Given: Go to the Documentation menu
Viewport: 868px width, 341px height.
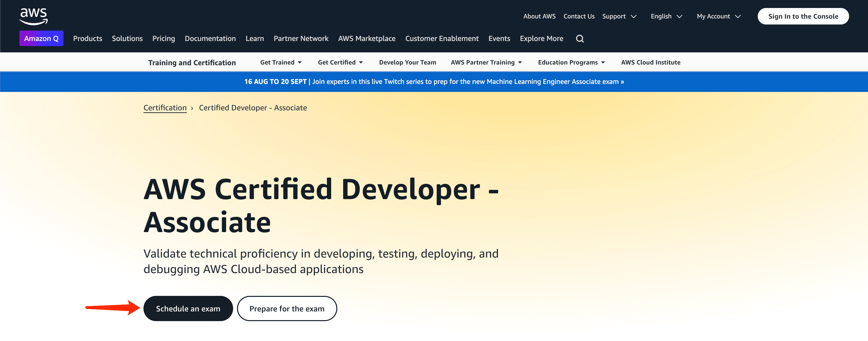Looking at the screenshot, I should pos(210,39).
